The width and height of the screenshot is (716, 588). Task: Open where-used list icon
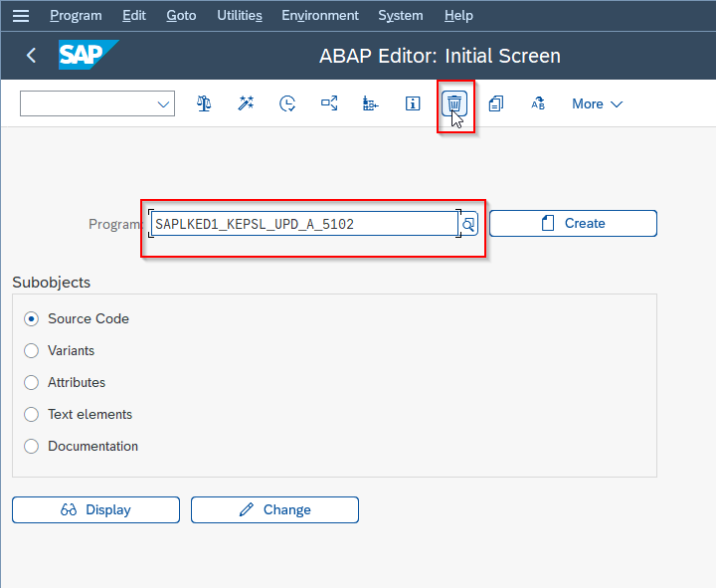pos(329,103)
